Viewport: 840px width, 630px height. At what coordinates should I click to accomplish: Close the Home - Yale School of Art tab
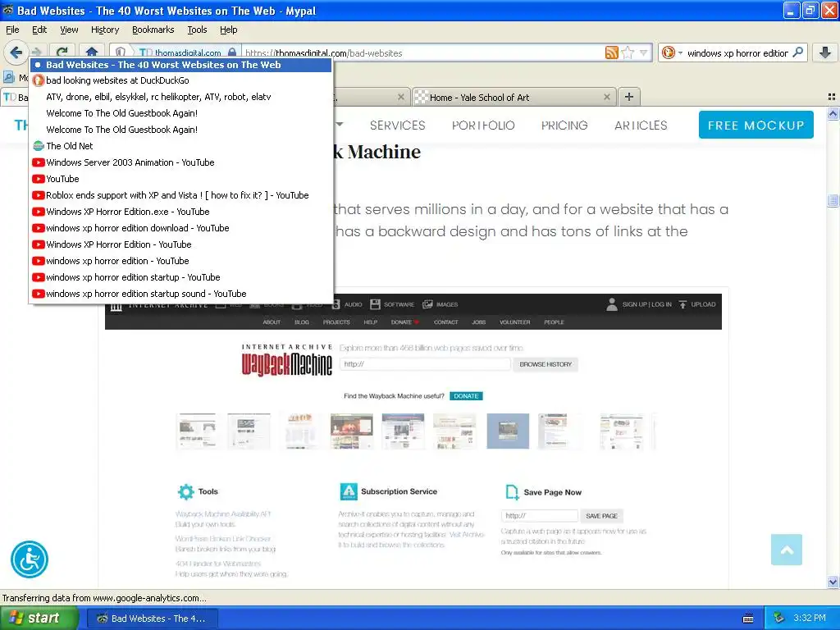(606, 97)
